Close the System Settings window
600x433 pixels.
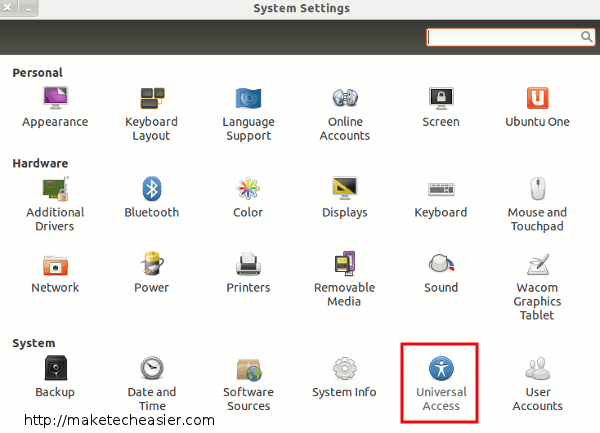pyautogui.click(x=8, y=7)
